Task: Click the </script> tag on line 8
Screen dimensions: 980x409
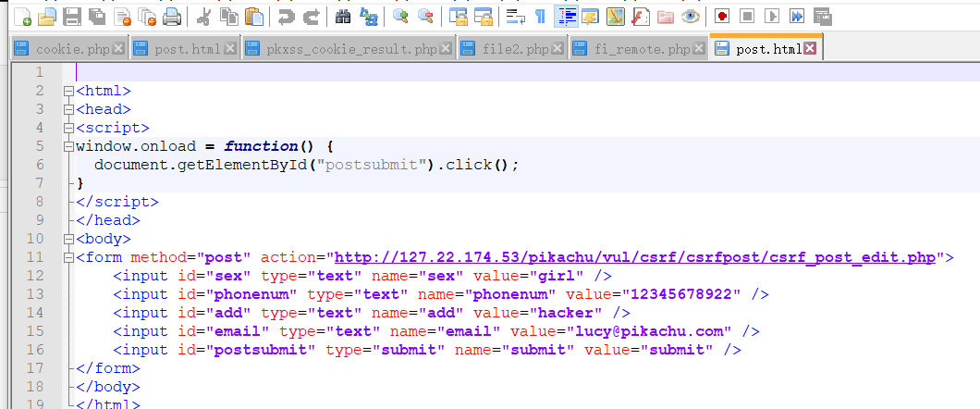Action: tap(117, 202)
